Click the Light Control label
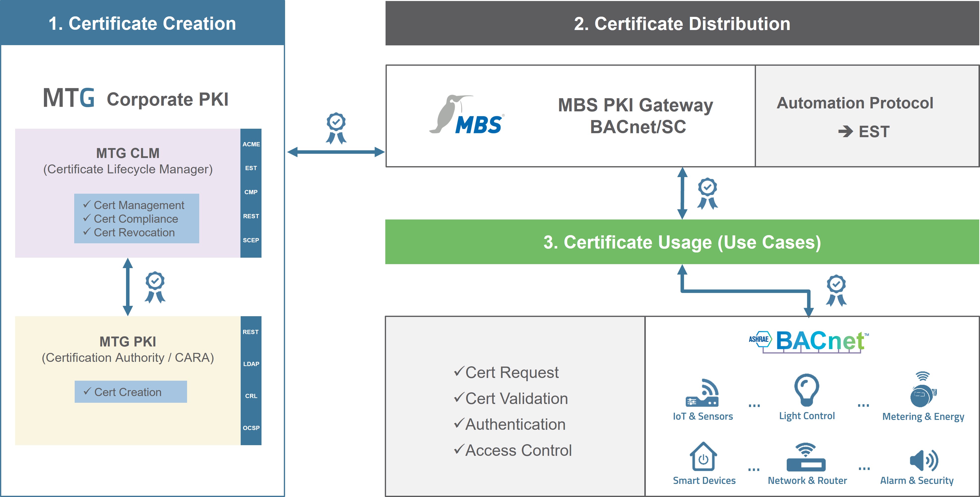Screen dimensions: 980x497 click(x=807, y=416)
